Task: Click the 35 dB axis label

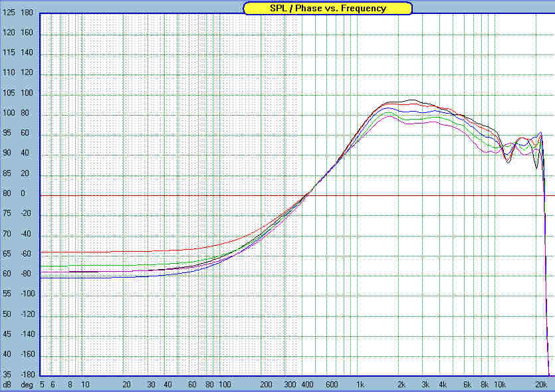Action: [7, 374]
